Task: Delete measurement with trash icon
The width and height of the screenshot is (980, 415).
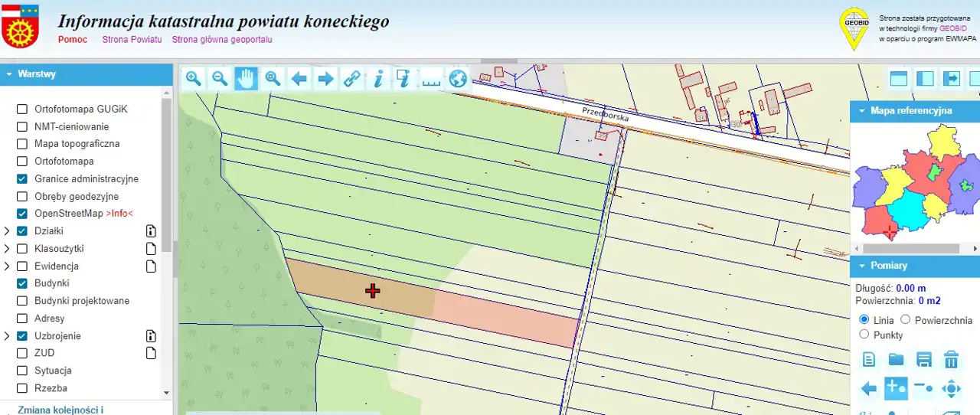Action: (x=951, y=359)
